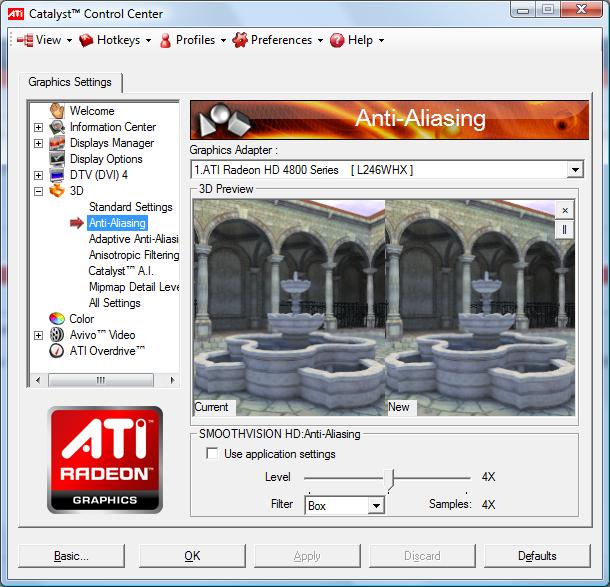Click the ATI Overdrive gauge icon
Image resolution: width=610 pixels, height=587 pixels.
57,351
